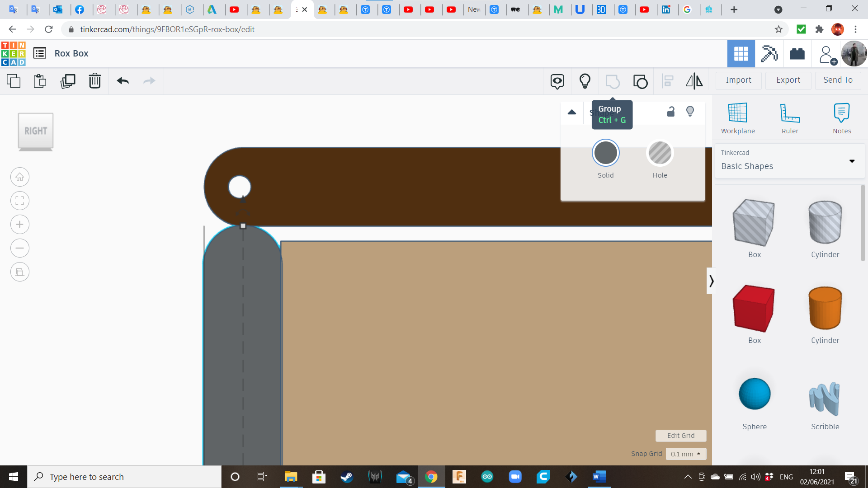
Task: Click the Mirror tool icon
Action: point(694,81)
